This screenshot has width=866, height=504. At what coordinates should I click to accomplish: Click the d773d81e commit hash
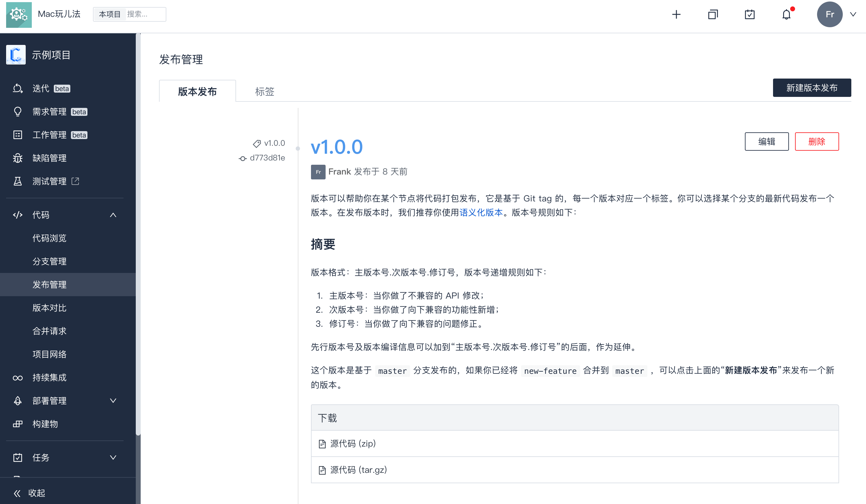267,158
